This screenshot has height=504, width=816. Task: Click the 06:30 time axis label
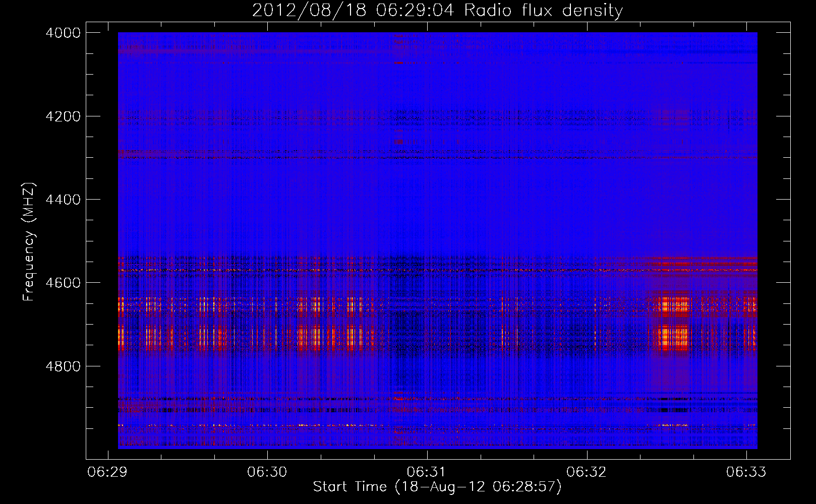(267, 472)
